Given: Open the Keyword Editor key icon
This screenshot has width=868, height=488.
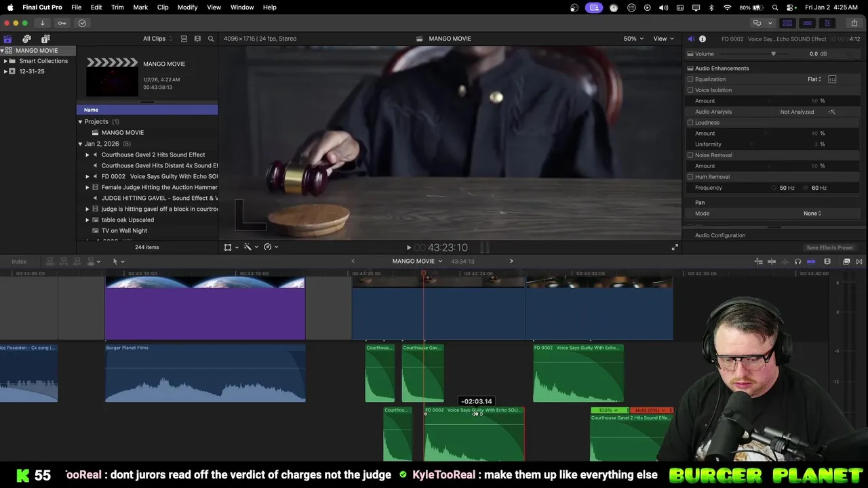Looking at the screenshot, I should point(62,23).
